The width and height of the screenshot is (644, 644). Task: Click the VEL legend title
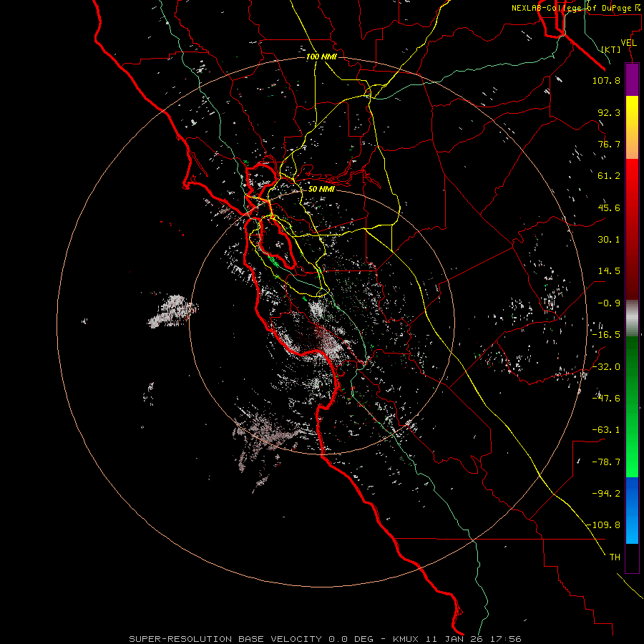click(x=628, y=43)
